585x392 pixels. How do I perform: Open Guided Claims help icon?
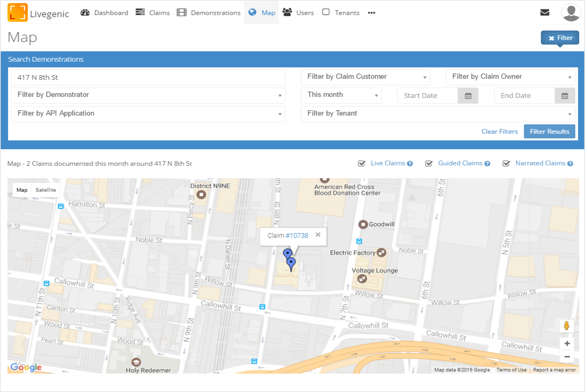tap(487, 164)
